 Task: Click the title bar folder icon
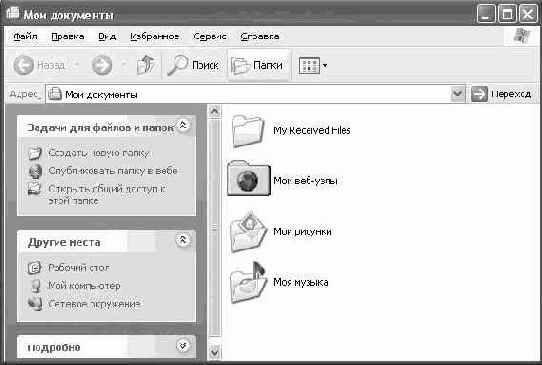point(12,12)
